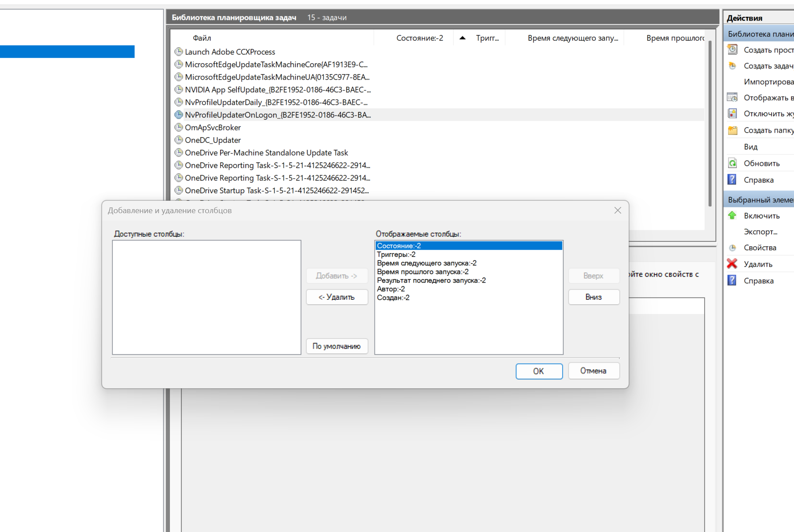Click the OK button in the columns dialog
This screenshot has width=794, height=532.
tap(539, 371)
